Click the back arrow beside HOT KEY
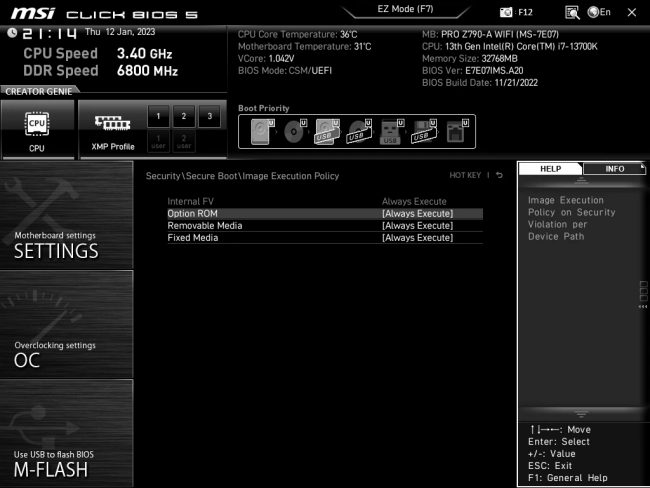650x488 pixels. [x=500, y=176]
